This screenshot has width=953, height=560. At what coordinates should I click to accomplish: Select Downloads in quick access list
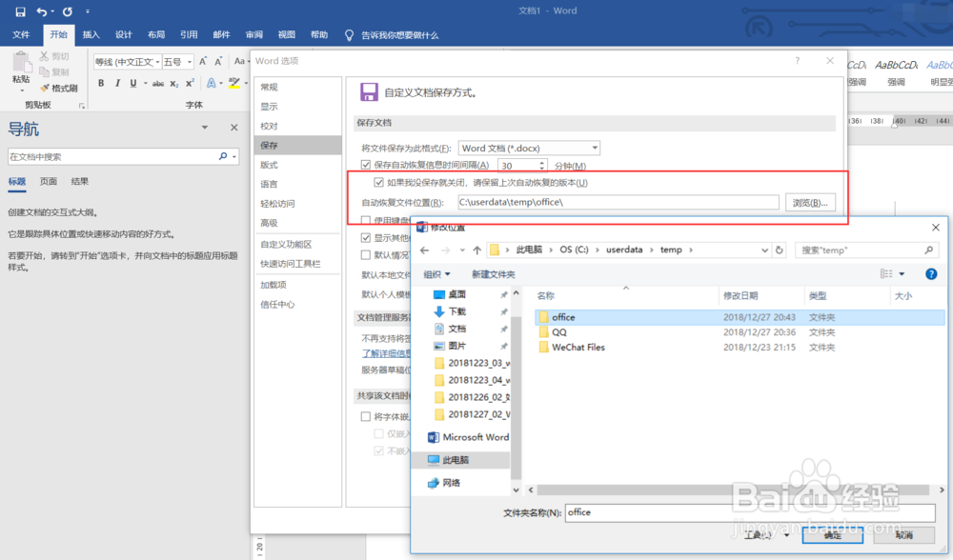pos(450,311)
